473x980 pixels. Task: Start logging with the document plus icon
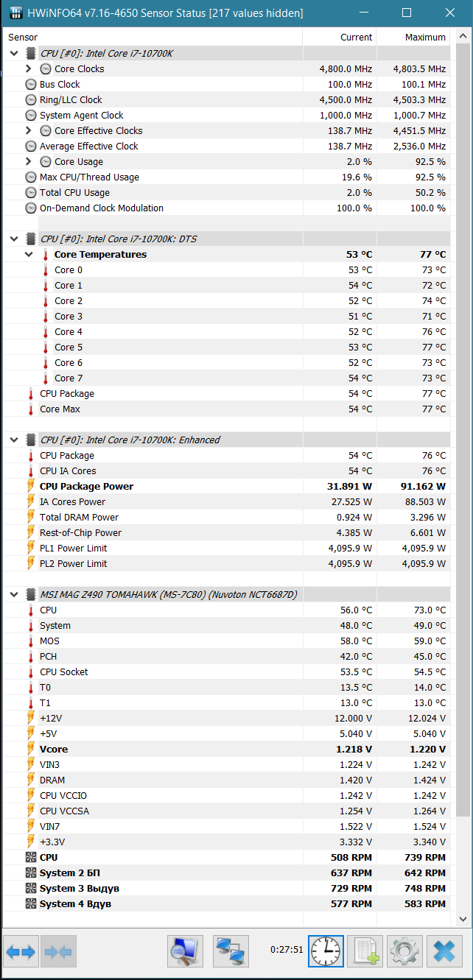(365, 952)
